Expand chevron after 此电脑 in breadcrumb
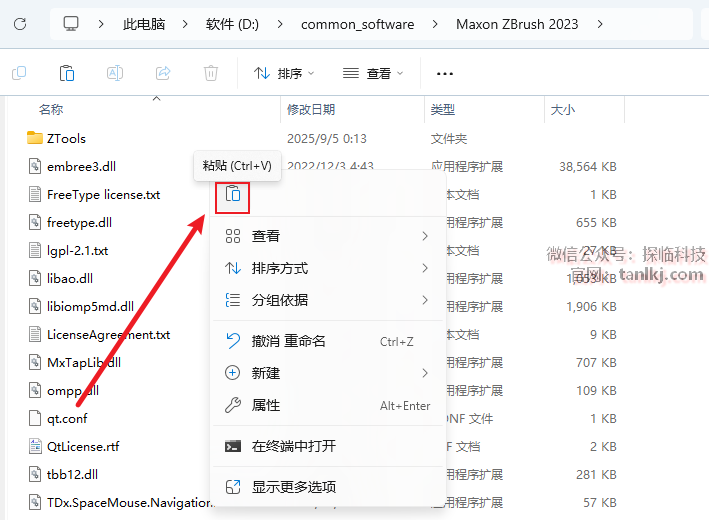 (x=185, y=24)
